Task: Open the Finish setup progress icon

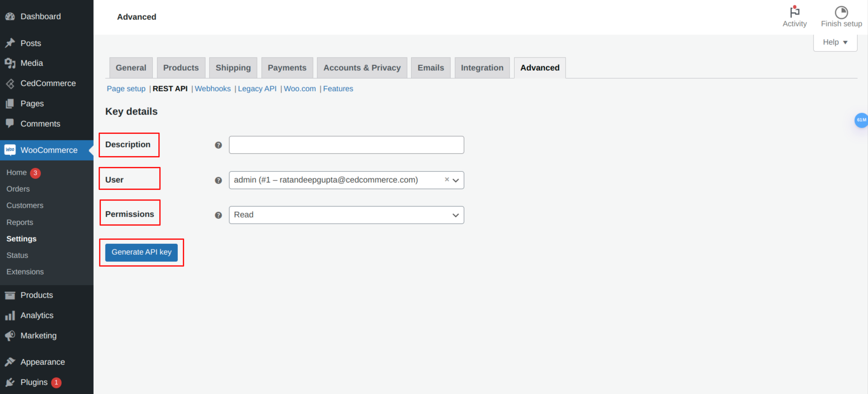Action: pos(841,12)
